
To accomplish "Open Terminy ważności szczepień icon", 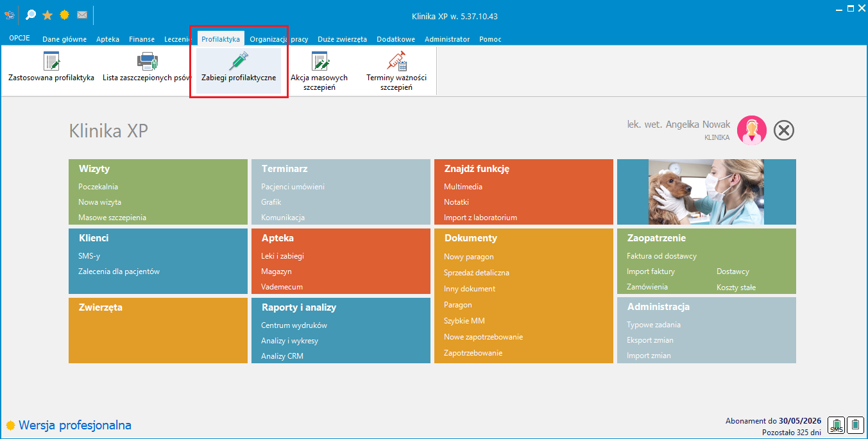I will pos(396,61).
